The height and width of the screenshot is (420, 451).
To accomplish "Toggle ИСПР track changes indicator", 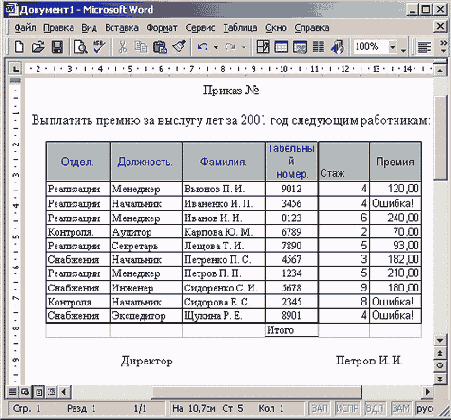I will tap(347, 408).
